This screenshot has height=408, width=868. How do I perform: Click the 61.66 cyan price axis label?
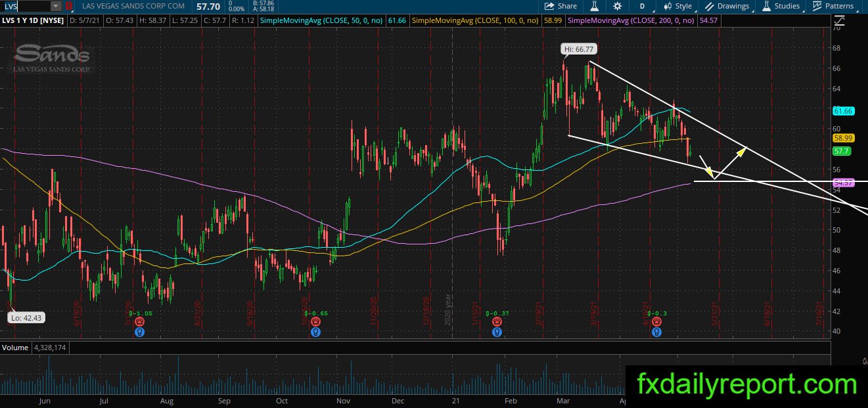[x=843, y=111]
